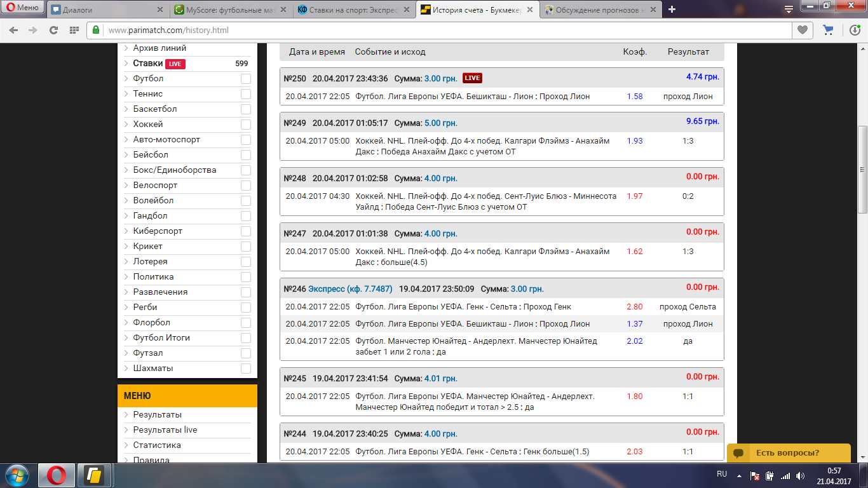
Task: Open Результаты in the МЕНЮ section
Action: [157, 415]
